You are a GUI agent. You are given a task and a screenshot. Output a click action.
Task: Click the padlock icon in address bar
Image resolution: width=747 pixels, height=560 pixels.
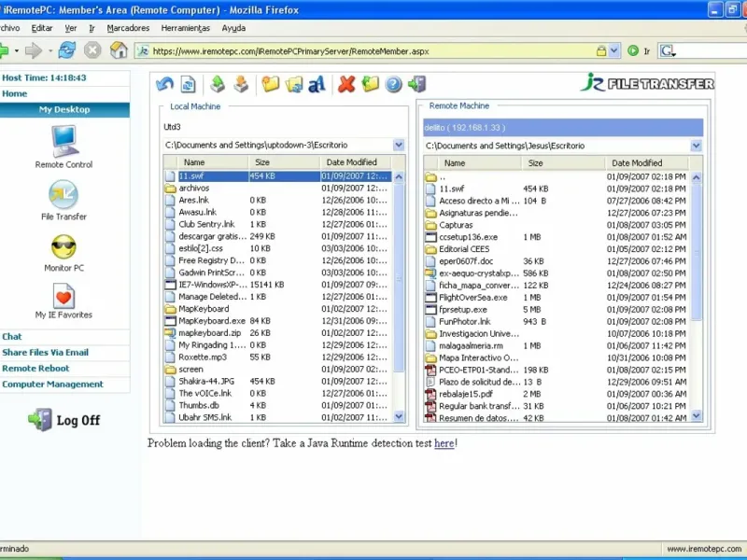601,50
